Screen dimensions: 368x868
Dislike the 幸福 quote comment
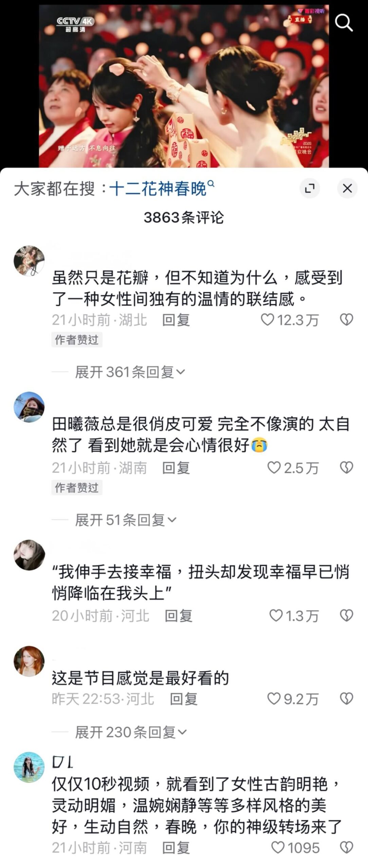point(347,615)
